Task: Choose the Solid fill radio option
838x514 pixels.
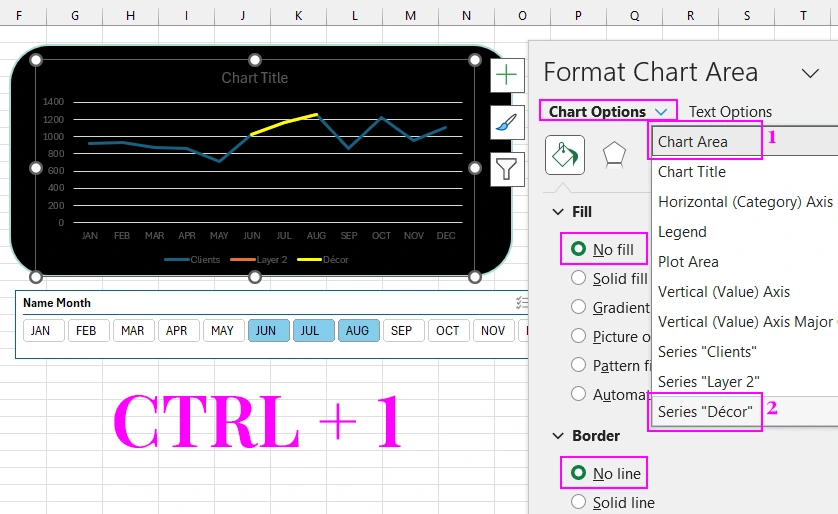Action: pos(578,278)
